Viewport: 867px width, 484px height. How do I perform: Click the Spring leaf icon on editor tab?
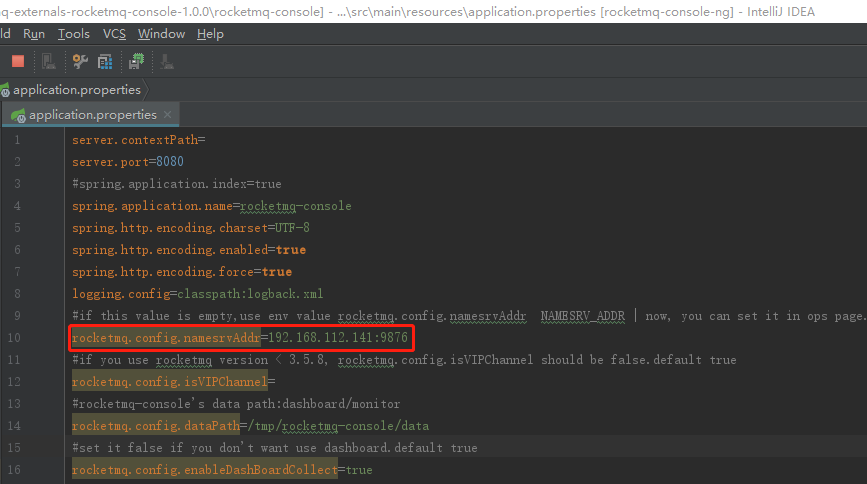(x=18, y=115)
